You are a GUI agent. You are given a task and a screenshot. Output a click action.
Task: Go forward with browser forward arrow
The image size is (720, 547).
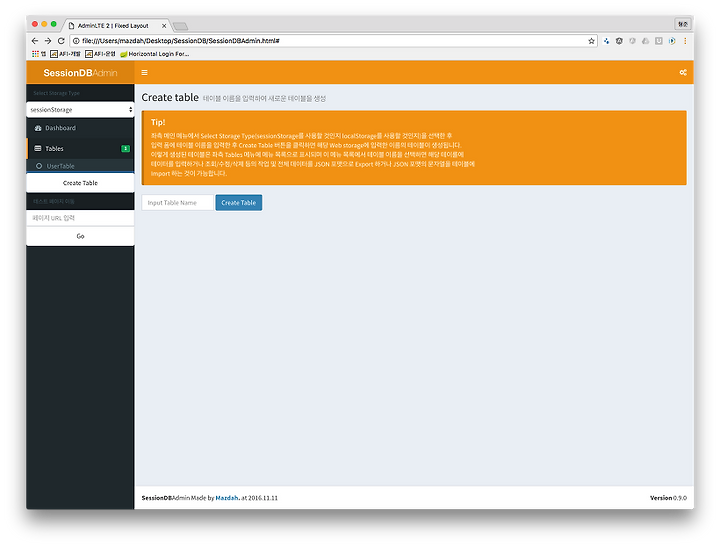point(48,41)
